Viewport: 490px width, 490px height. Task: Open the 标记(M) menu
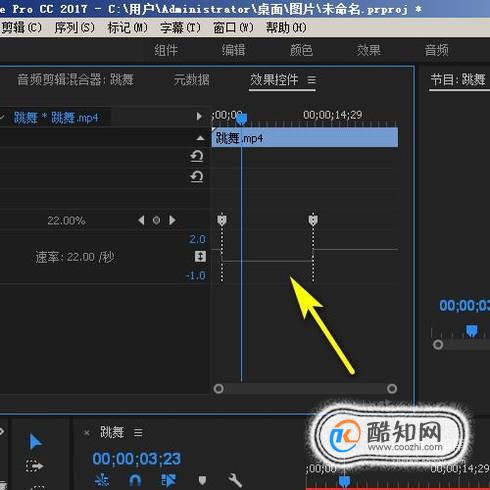pyautogui.click(x=127, y=27)
